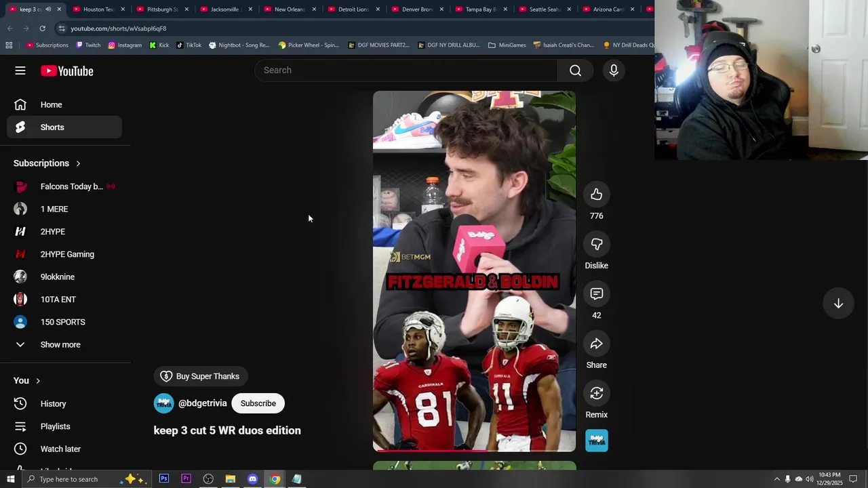The image size is (868, 488).
Task: Expand the You section header
Action: tap(27, 381)
